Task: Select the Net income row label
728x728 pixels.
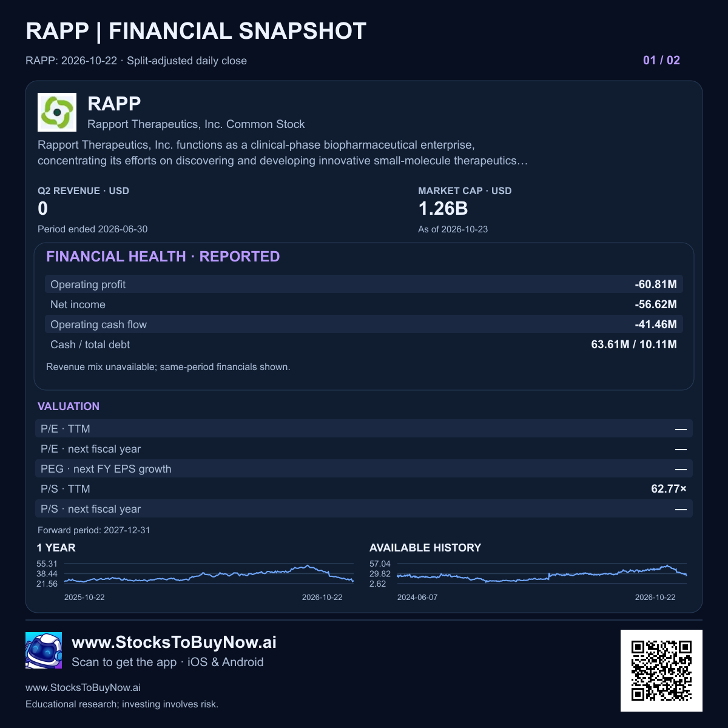Action: (x=78, y=305)
